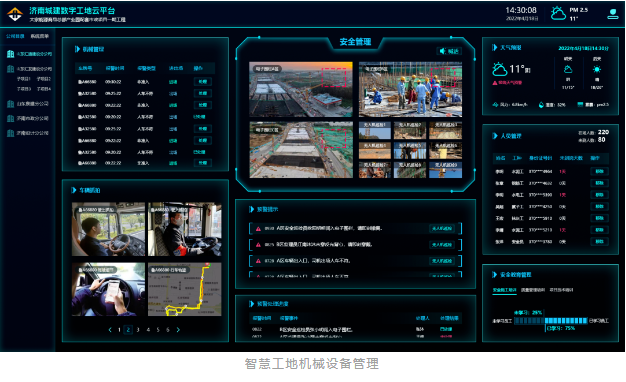Go to previous page of vehicle monitoring
This screenshot has height=382, width=626.
pyautogui.click(x=110, y=330)
